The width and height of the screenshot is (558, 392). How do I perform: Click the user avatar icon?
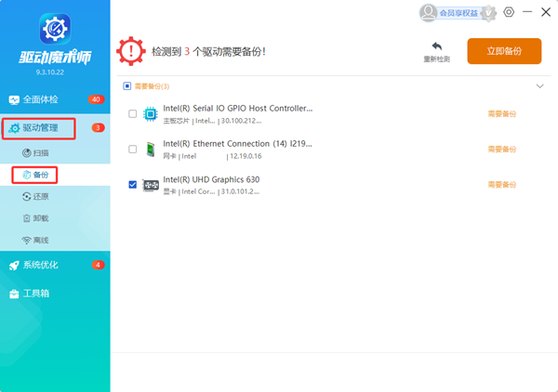click(428, 13)
